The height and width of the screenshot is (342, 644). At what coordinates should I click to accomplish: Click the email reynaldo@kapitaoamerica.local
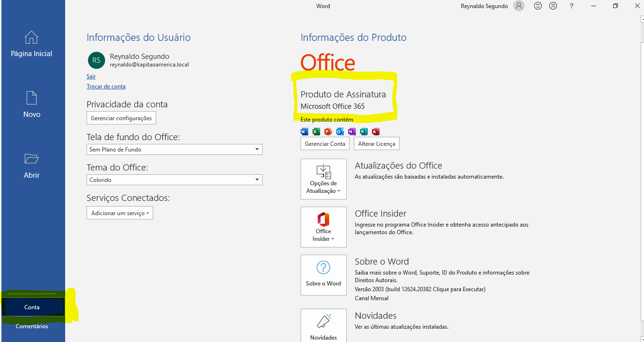tap(149, 65)
